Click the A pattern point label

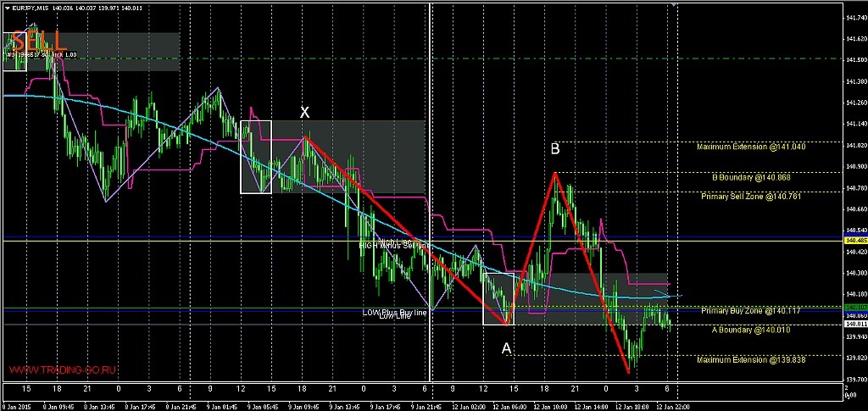[x=506, y=348]
